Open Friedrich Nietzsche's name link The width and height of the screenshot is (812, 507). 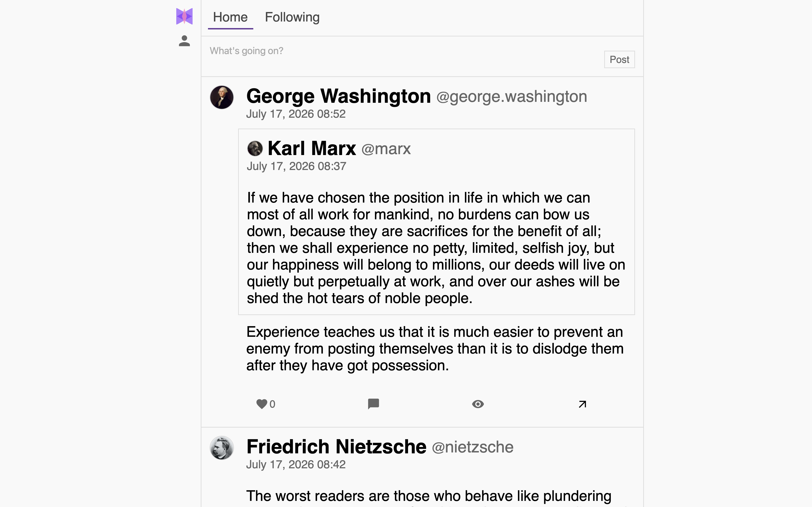(x=336, y=447)
